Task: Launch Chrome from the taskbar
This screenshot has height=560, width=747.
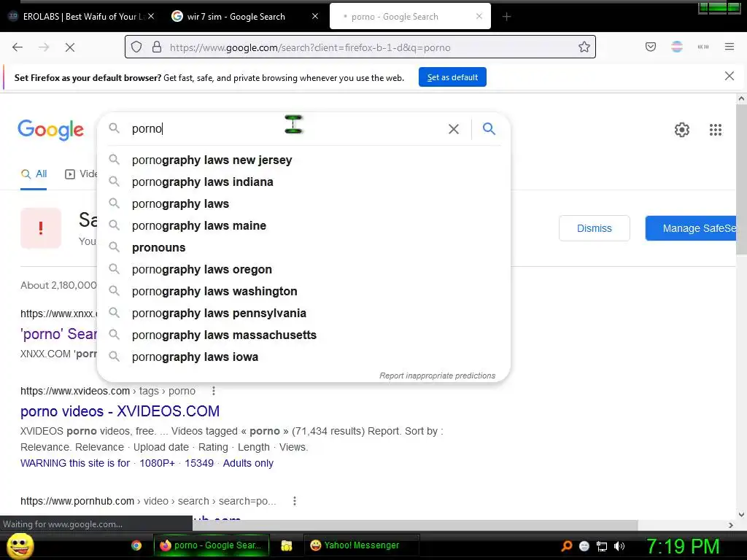Action: 136,545
